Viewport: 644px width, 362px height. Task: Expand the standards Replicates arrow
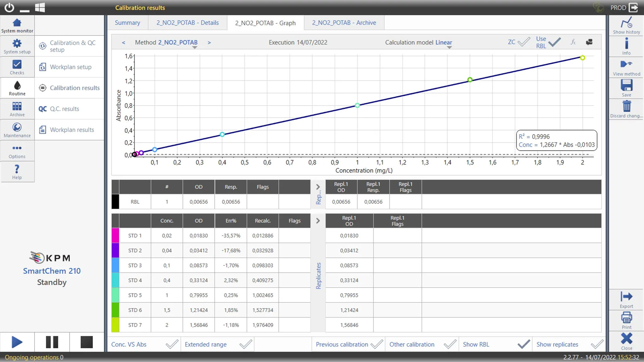point(318,221)
